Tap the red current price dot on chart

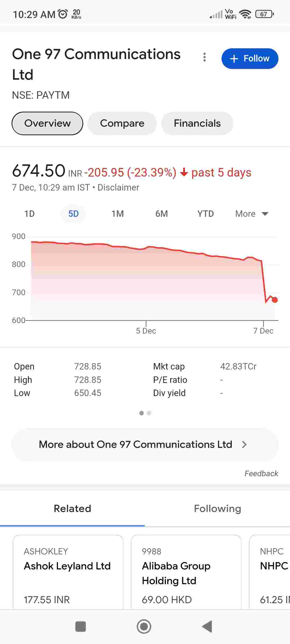pyautogui.click(x=274, y=300)
